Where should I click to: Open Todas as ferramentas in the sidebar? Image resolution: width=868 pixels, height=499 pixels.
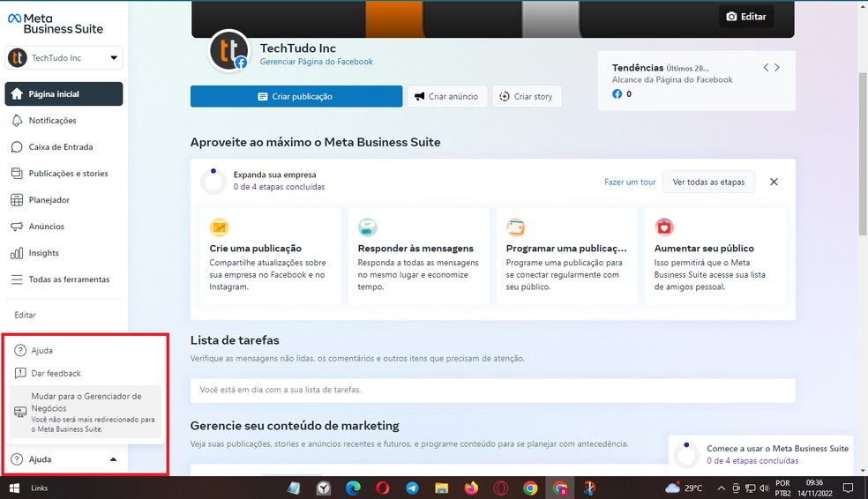[64, 279]
